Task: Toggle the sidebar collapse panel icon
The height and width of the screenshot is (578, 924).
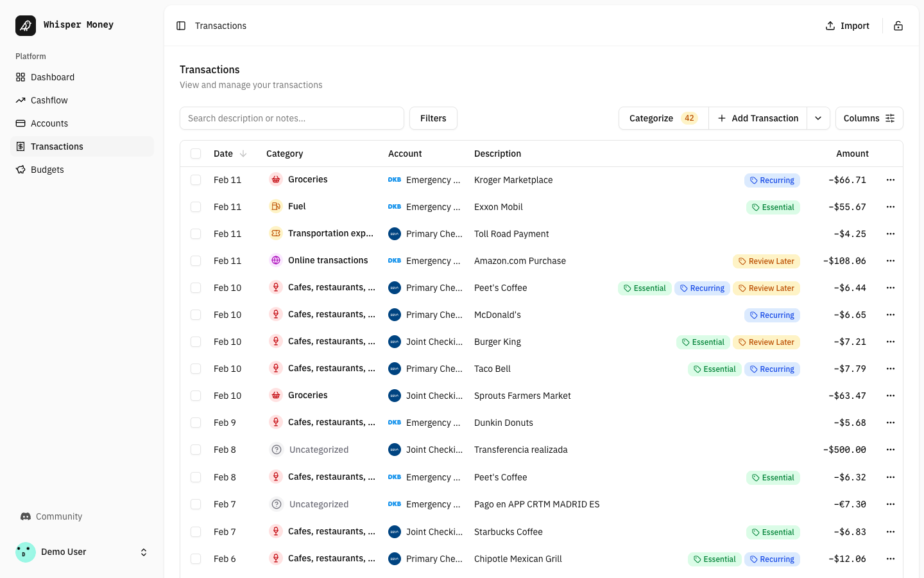Action: 180,25
